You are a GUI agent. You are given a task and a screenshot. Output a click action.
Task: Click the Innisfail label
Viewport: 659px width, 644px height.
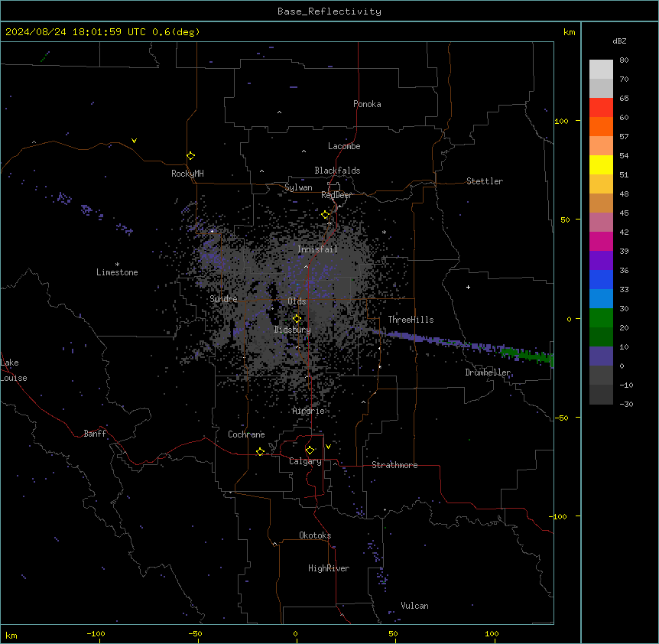pyautogui.click(x=317, y=249)
